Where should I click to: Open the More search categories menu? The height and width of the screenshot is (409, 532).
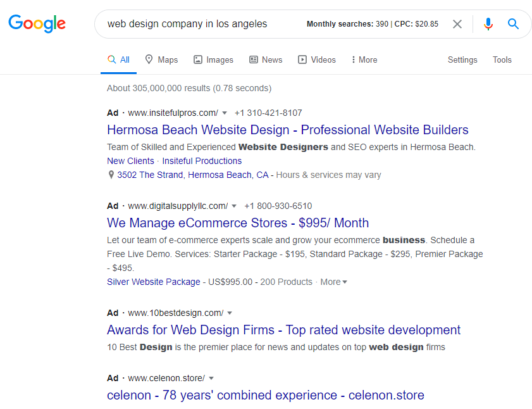coord(364,60)
